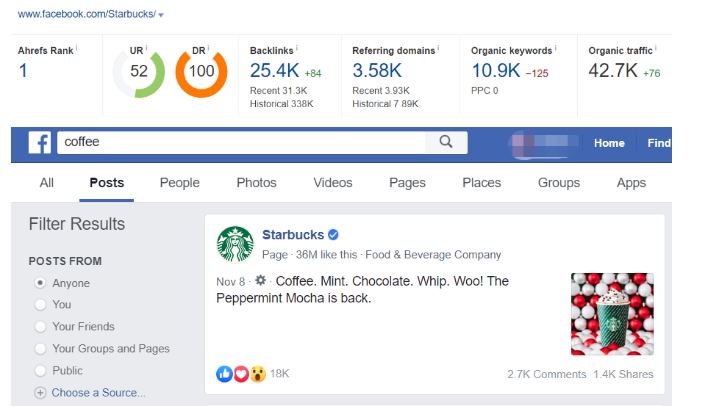Select the Anyone radio button
The image size is (712, 417).
tap(40, 283)
